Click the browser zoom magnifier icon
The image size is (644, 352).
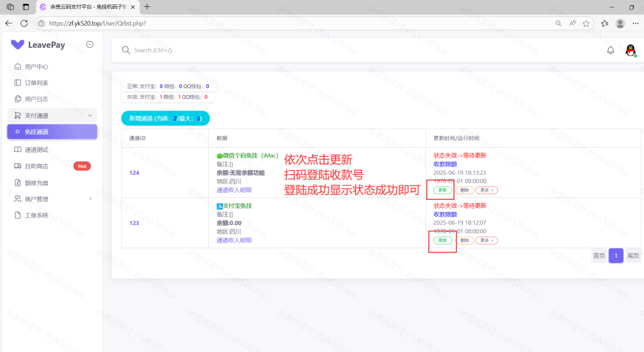[x=558, y=23]
